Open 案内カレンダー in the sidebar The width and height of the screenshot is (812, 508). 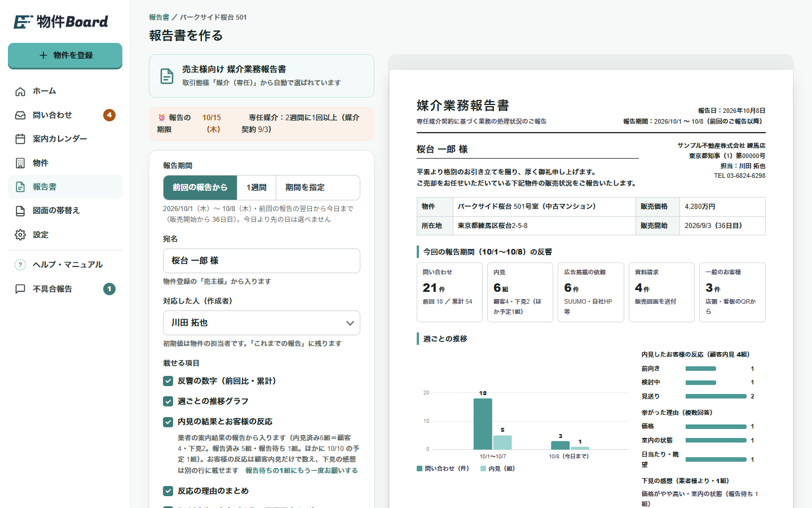[x=65, y=139]
